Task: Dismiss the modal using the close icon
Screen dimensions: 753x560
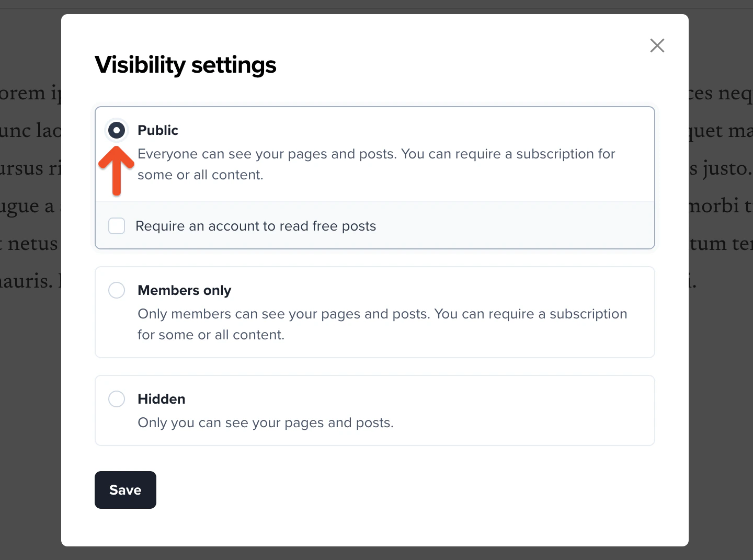Action: tap(657, 45)
